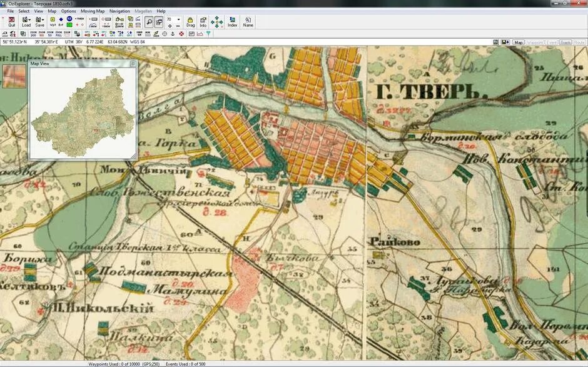Click the overview thumbnail in Map View

click(x=83, y=113)
